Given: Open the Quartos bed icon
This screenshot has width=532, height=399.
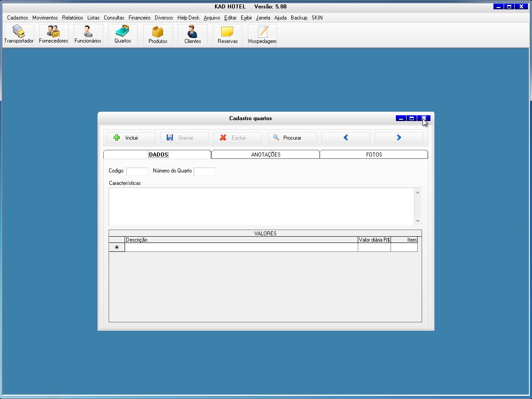Looking at the screenshot, I should (123, 35).
